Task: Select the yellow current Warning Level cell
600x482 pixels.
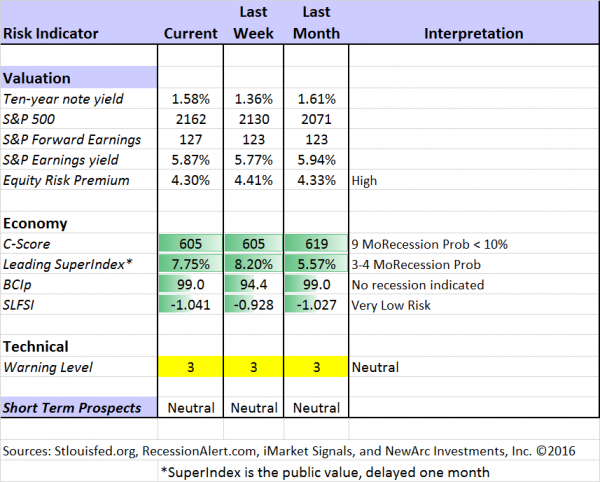Action: [x=190, y=368]
